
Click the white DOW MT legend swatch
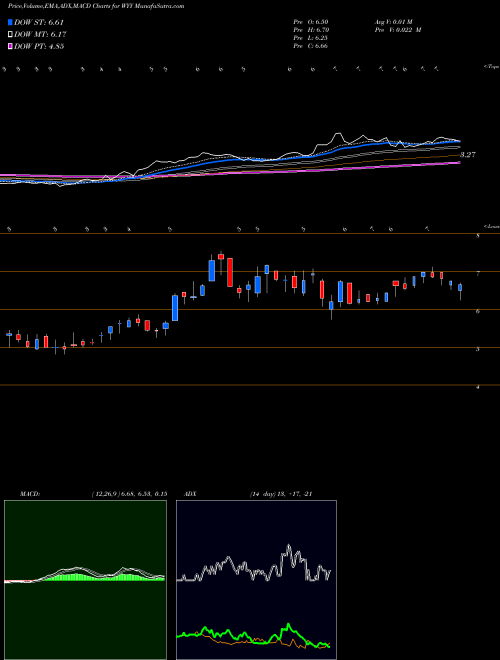[x=10, y=35]
